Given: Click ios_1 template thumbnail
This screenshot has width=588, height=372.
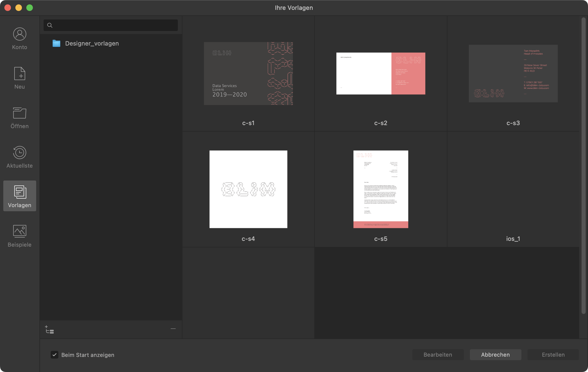Looking at the screenshot, I should click(x=513, y=189).
